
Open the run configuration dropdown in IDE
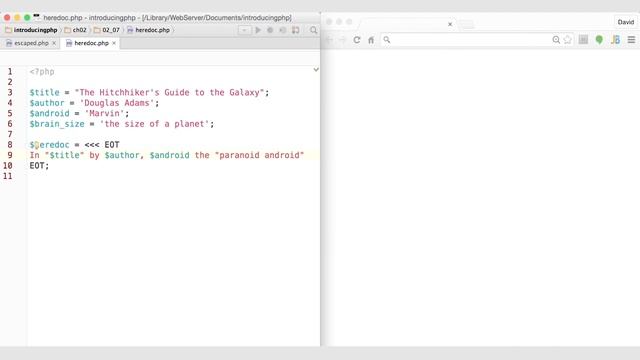pos(244,30)
